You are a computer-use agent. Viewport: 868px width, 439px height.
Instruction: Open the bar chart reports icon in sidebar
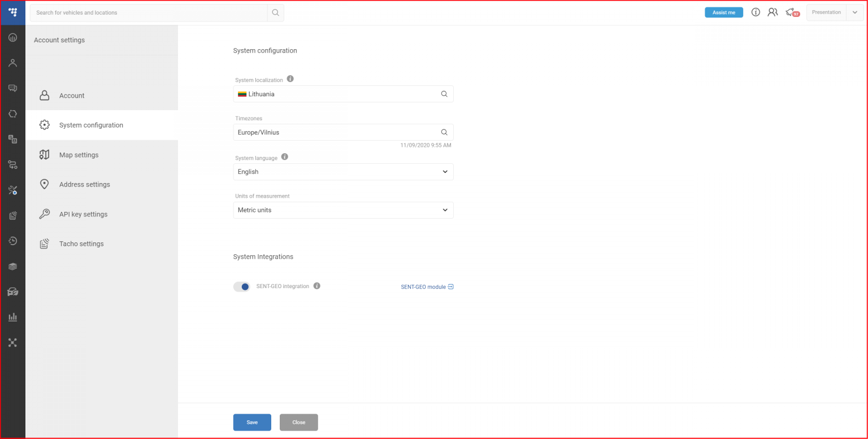[x=12, y=317]
